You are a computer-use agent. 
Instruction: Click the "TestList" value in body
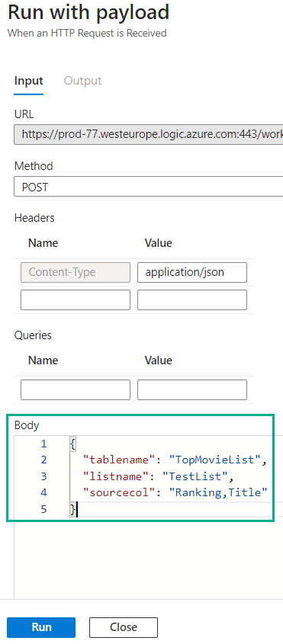(195, 476)
